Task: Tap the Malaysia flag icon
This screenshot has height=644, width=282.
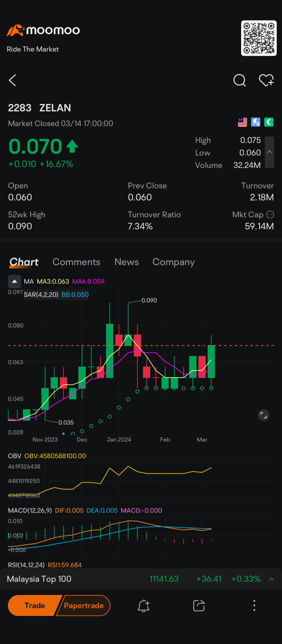Action: (x=242, y=122)
